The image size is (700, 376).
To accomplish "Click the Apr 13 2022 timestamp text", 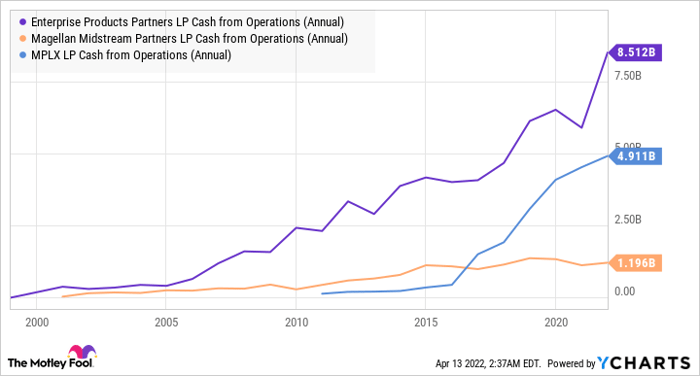I will (x=488, y=363).
